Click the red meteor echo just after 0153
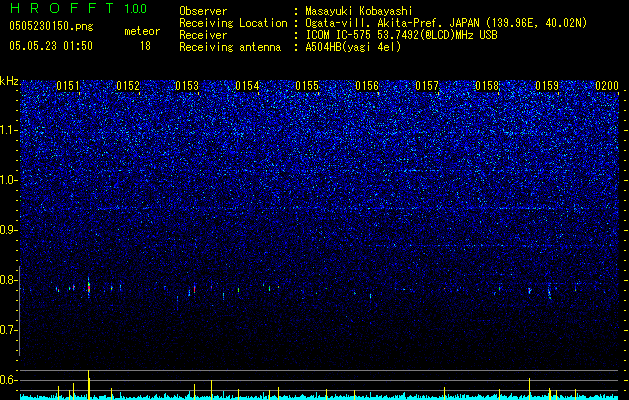 pos(195,289)
